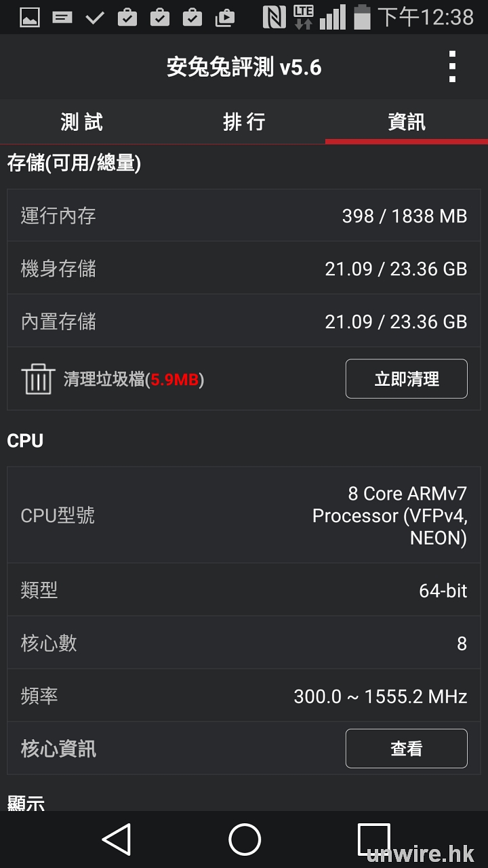Tap the 頻率 frequency row

point(244,696)
